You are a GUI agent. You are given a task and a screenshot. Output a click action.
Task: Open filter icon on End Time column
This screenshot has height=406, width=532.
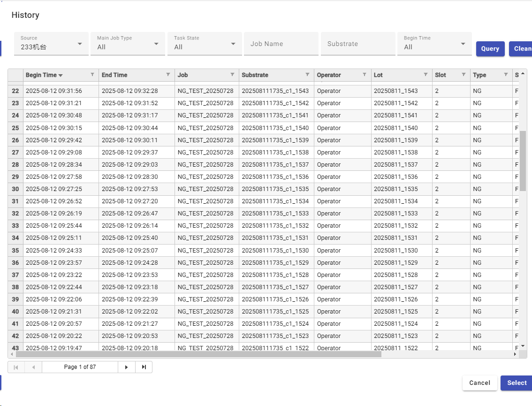(x=168, y=75)
